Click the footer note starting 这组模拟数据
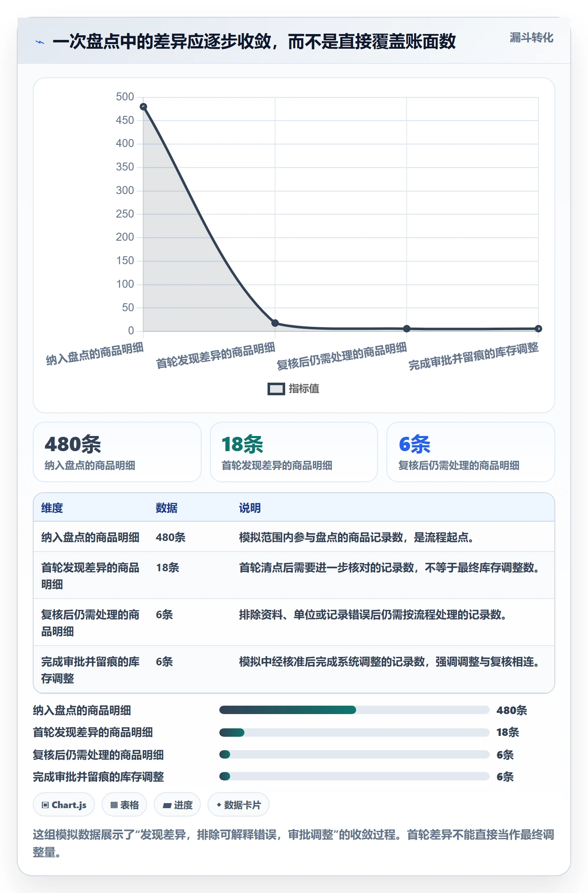This screenshot has width=588, height=893. (x=294, y=843)
